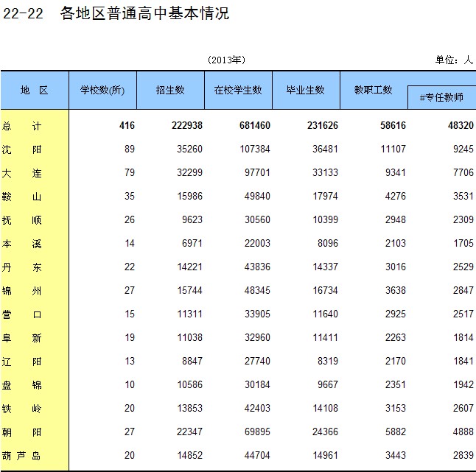The height and width of the screenshot is (472, 476).
Task: Select the year label (2013年)
Action: coord(226,60)
